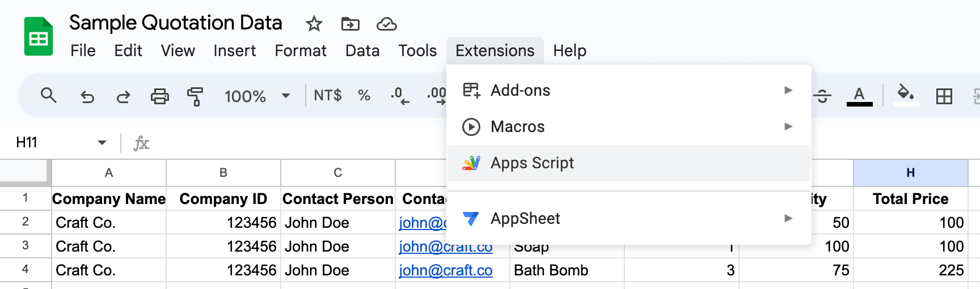Expand the AppSheet submenu arrow
This screenshot has height=289, width=980.
[788, 218]
